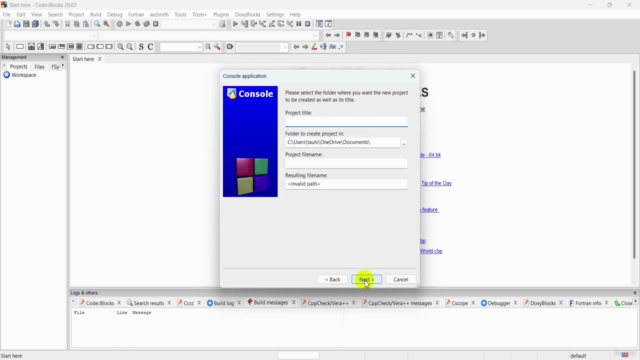Open the Plugins menu
Viewport: 640px width, 360px height.
pyautogui.click(x=221, y=14)
